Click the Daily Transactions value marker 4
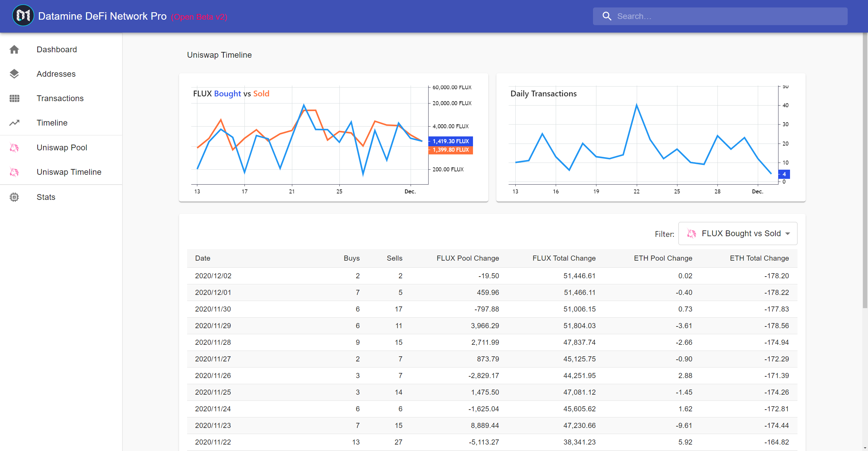 [784, 174]
